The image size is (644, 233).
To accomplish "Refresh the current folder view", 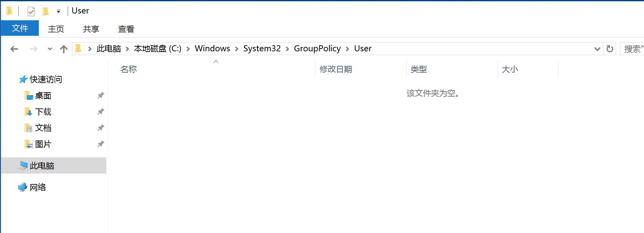I will pos(610,49).
